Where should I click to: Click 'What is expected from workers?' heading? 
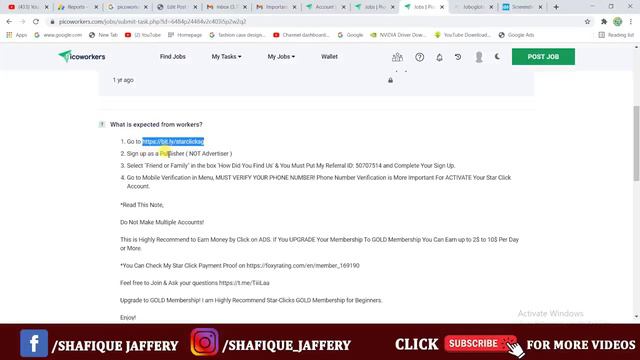[156, 124]
